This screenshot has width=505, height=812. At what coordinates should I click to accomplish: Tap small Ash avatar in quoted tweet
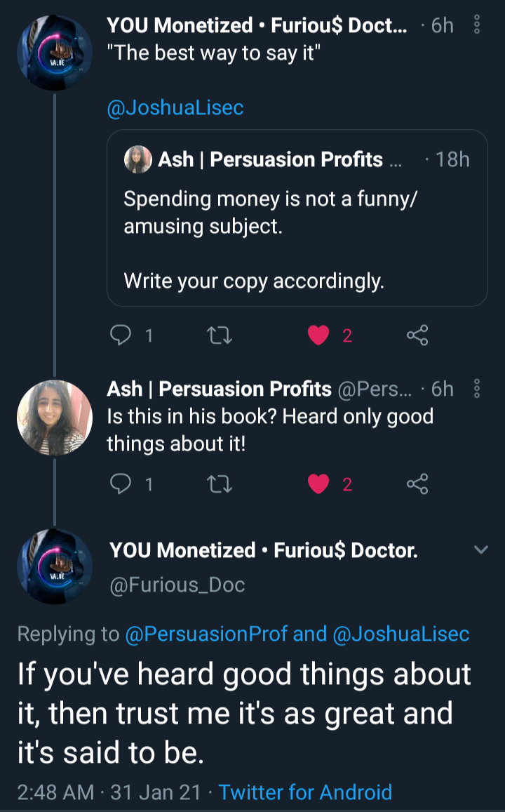(137, 160)
